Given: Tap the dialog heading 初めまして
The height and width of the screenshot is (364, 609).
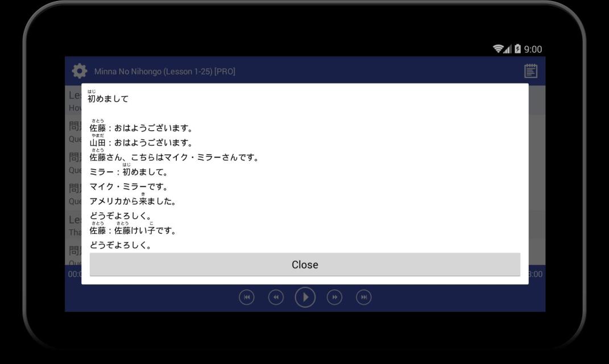Looking at the screenshot, I should click(108, 98).
